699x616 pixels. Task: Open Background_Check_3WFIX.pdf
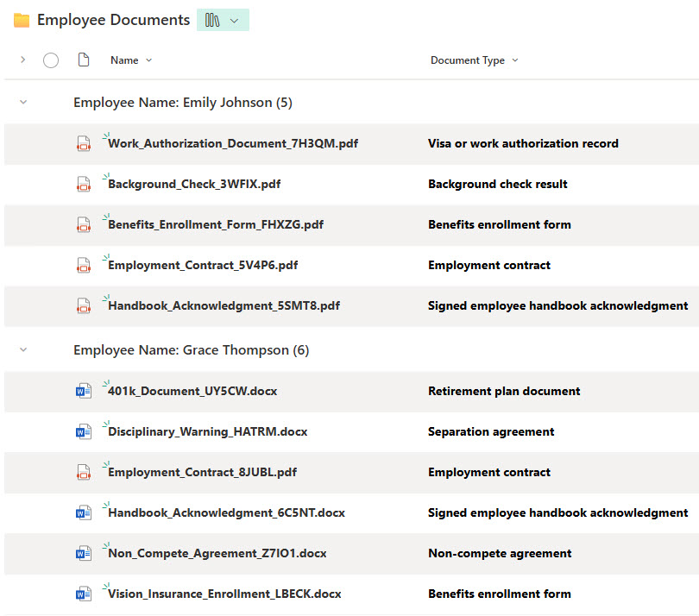pyautogui.click(x=194, y=184)
